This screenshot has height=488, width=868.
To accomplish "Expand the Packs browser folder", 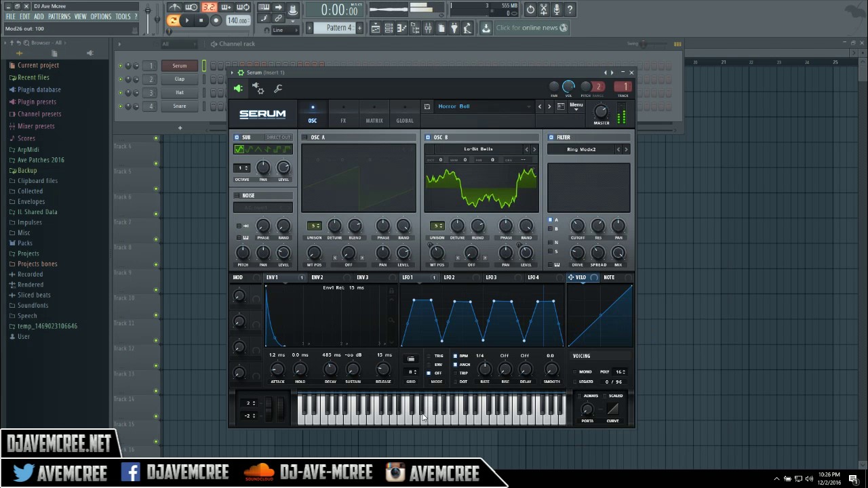I will coord(25,243).
